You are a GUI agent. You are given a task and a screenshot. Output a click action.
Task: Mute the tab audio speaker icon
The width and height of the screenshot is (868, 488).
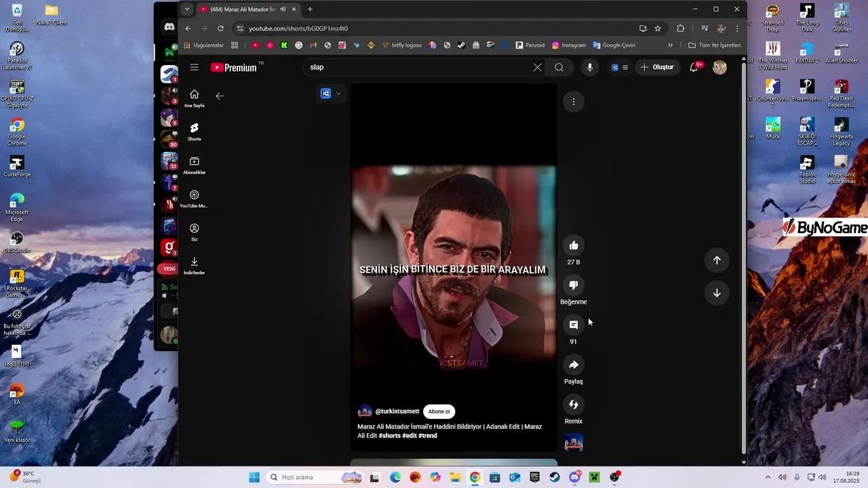tap(283, 9)
